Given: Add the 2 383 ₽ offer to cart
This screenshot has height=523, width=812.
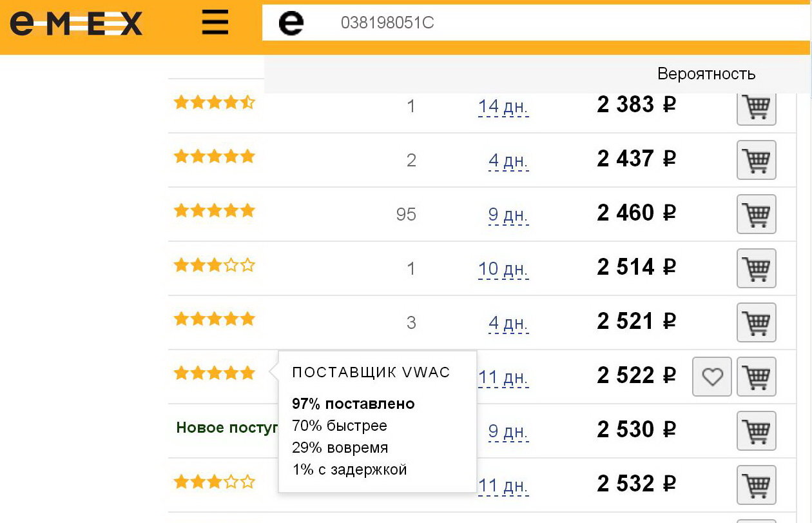Looking at the screenshot, I should 757,106.
